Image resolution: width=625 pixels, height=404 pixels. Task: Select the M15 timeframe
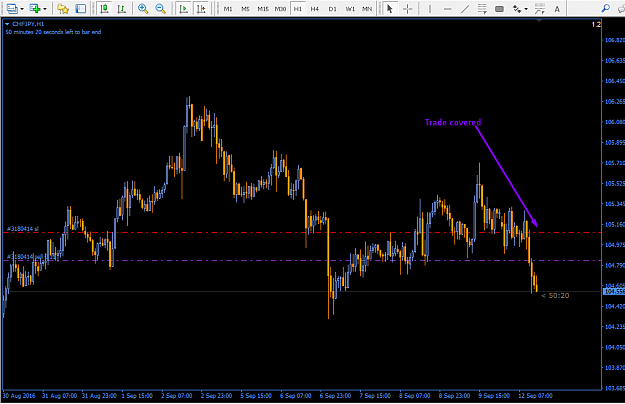click(x=263, y=9)
